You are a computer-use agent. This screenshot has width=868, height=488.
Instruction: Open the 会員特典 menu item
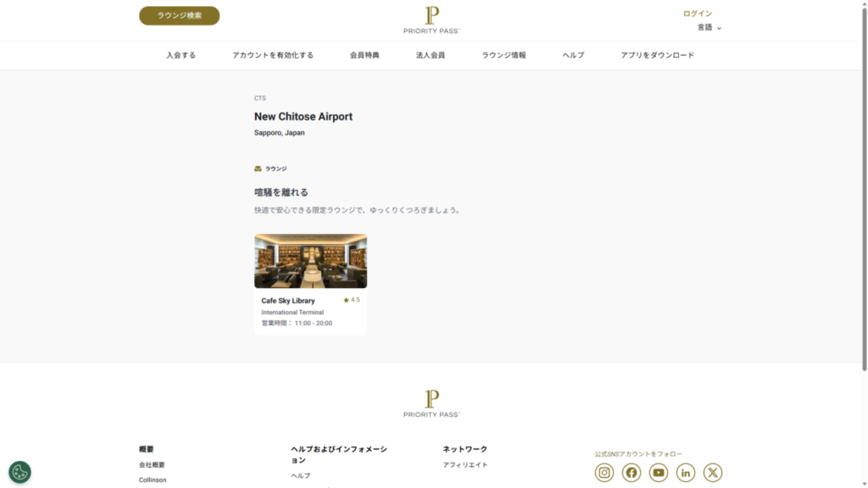pos(364,55)
